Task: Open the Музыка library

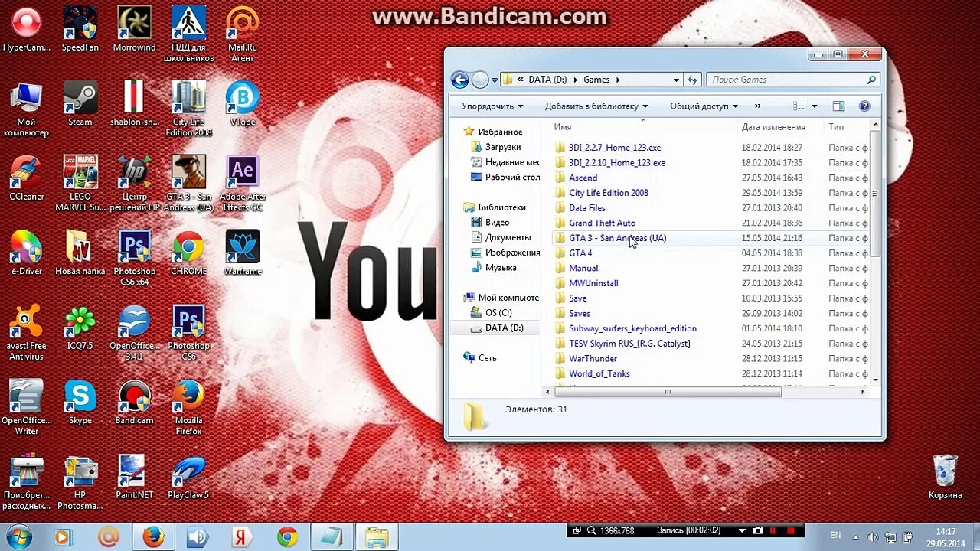Action: pyautogui.click(x=501, y=268)
